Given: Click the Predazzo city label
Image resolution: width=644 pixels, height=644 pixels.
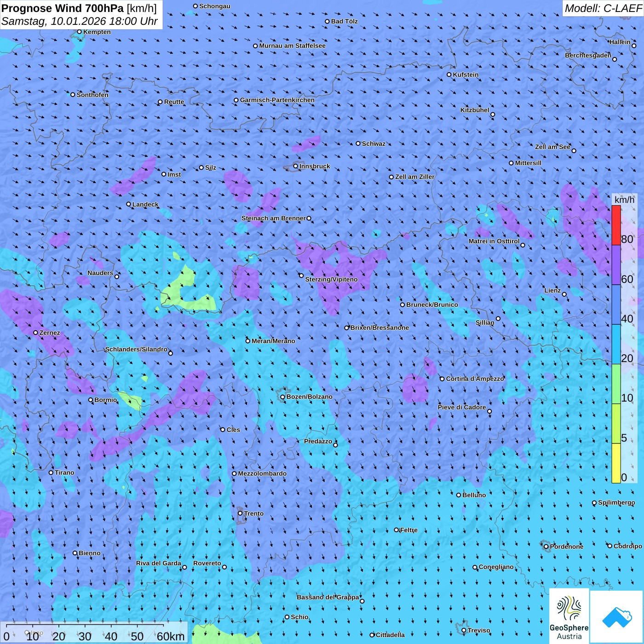Looking at the screenshot, I should click(x=318, y=441).
